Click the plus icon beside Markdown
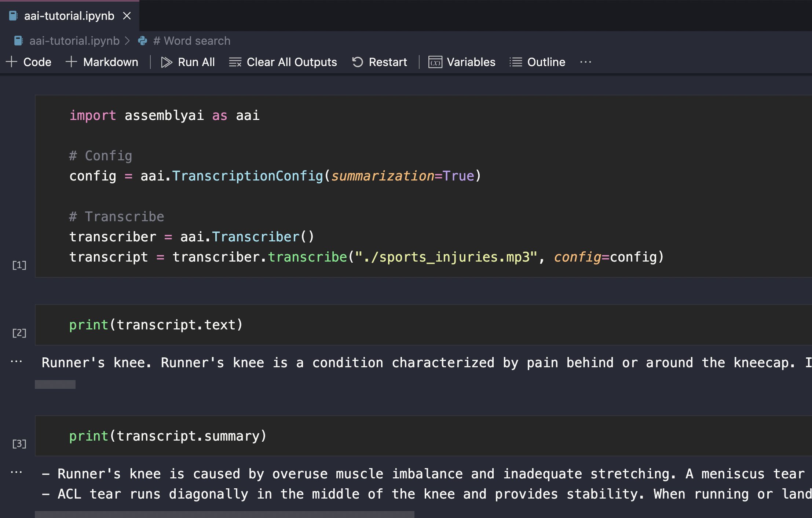 [71, 62]
